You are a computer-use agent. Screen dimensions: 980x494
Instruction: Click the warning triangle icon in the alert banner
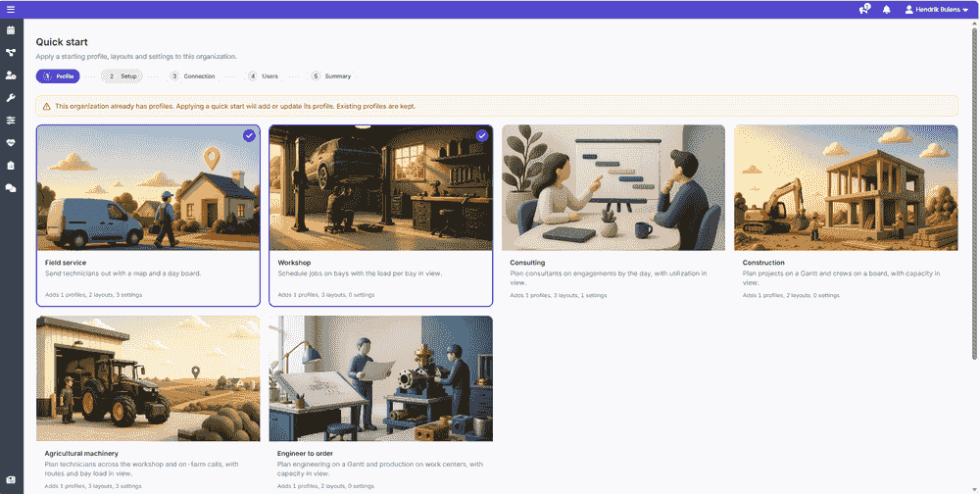pos(46,106)
